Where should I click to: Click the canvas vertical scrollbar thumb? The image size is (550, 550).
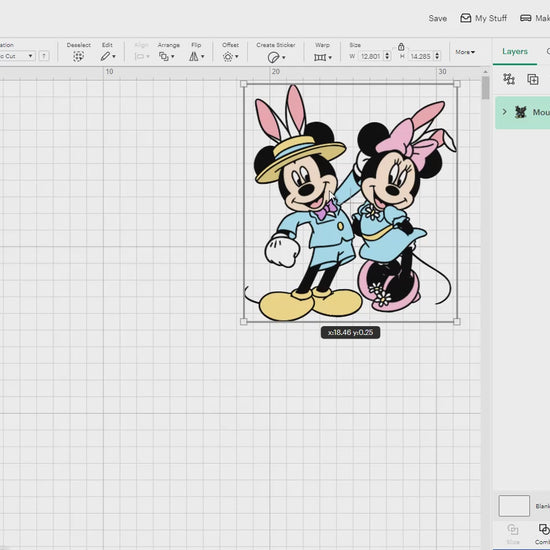(485, 88)
